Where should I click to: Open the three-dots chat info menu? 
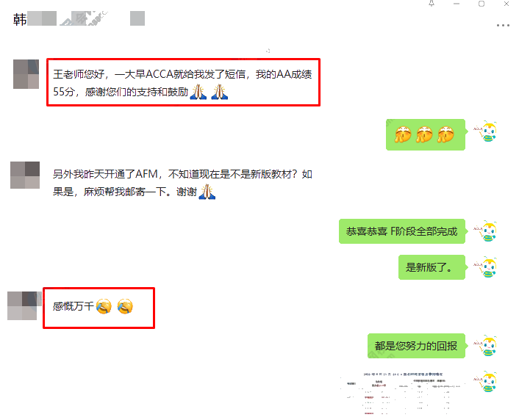pyautogui.click(x=503, y=26)
